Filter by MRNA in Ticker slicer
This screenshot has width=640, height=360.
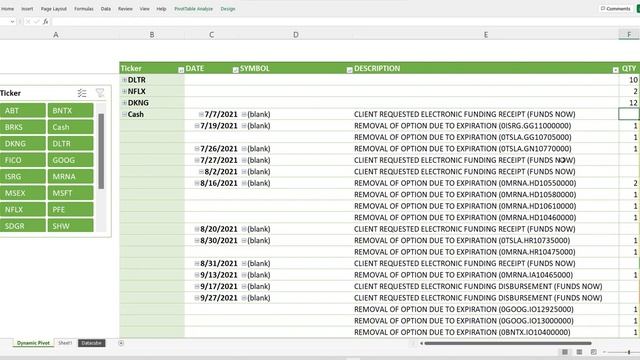[x=70, y=176]
